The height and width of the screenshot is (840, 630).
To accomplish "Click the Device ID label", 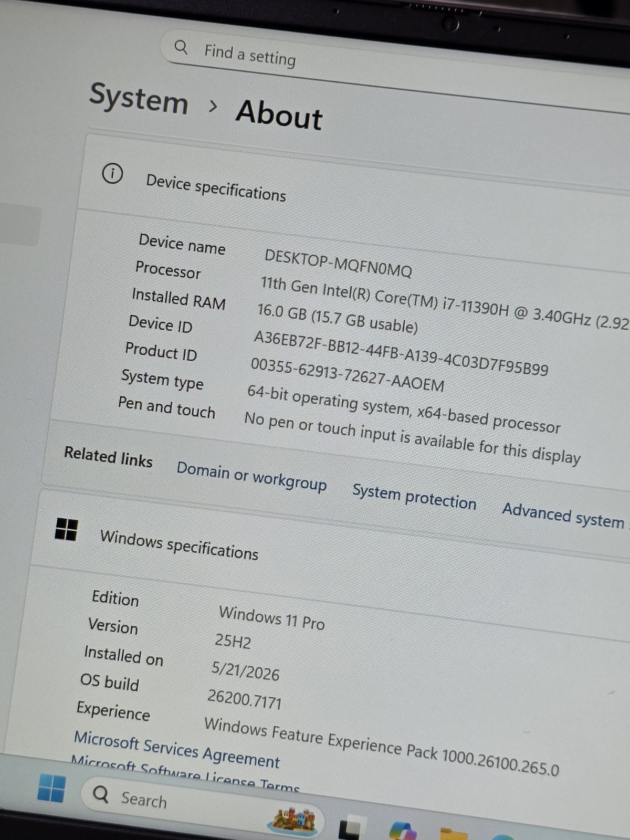I will pyautogui.click(x=161, y=323).
